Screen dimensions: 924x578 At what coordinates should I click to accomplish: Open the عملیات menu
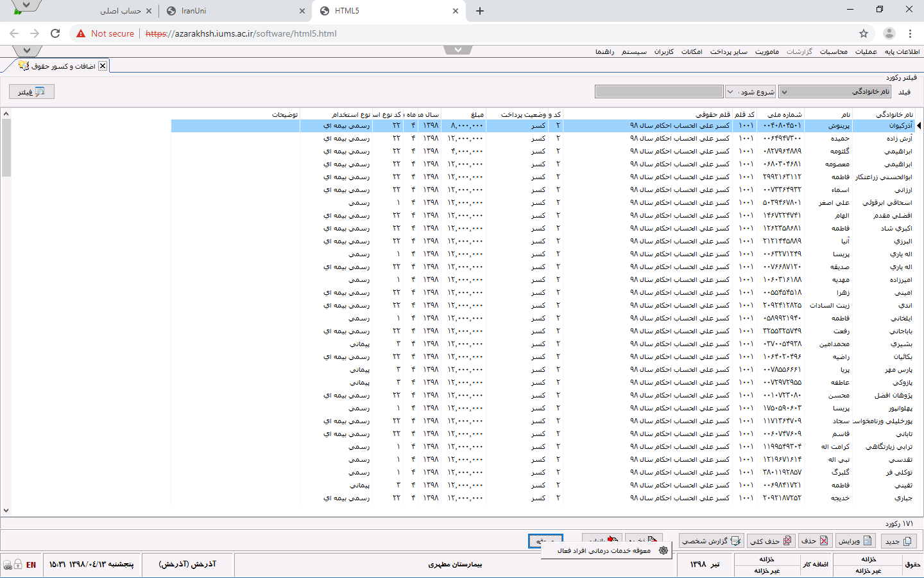point(866,51)
